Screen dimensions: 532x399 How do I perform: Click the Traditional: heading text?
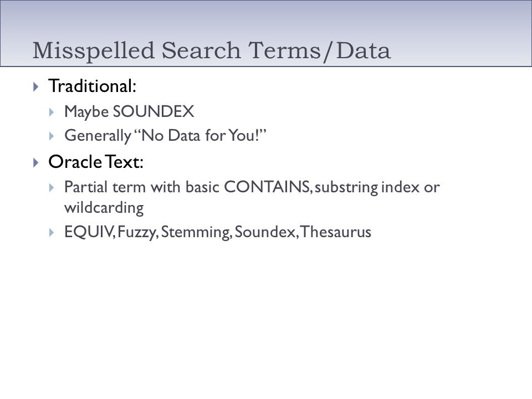coord(93,86)
